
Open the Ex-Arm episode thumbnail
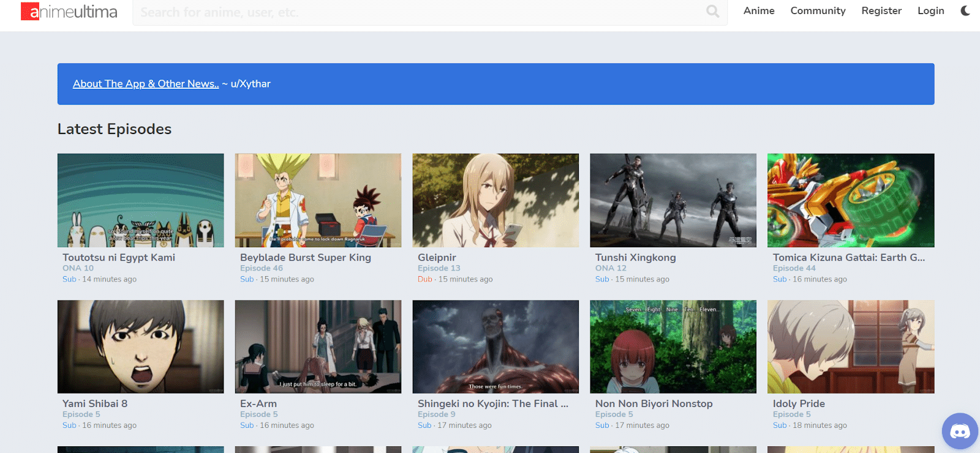point(318,346)
